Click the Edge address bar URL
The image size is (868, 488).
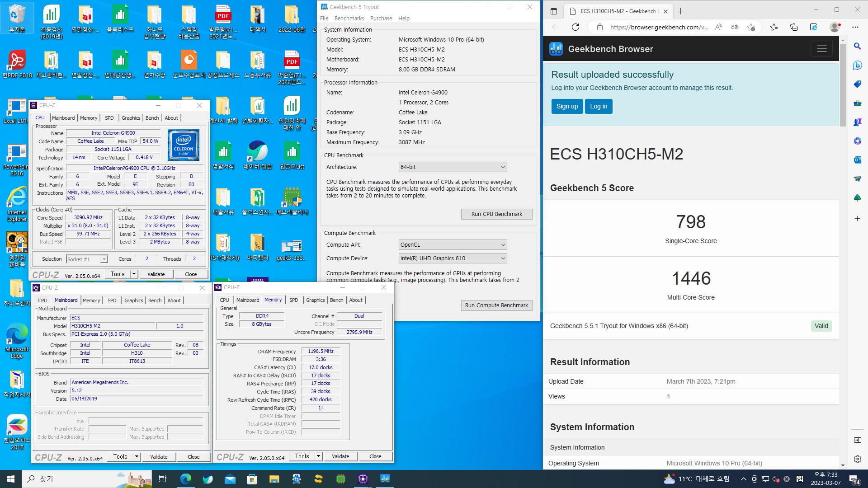coord(659,27)
